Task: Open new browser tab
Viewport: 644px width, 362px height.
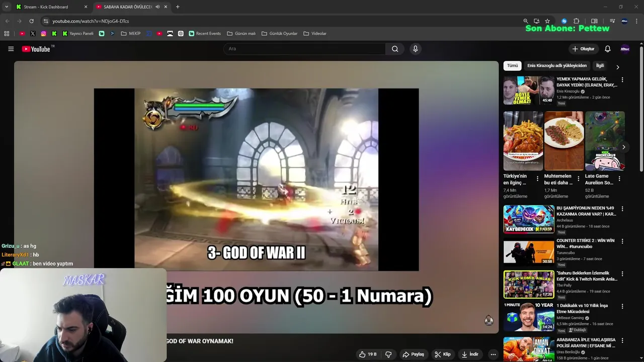Action: (x=178, y=7)
